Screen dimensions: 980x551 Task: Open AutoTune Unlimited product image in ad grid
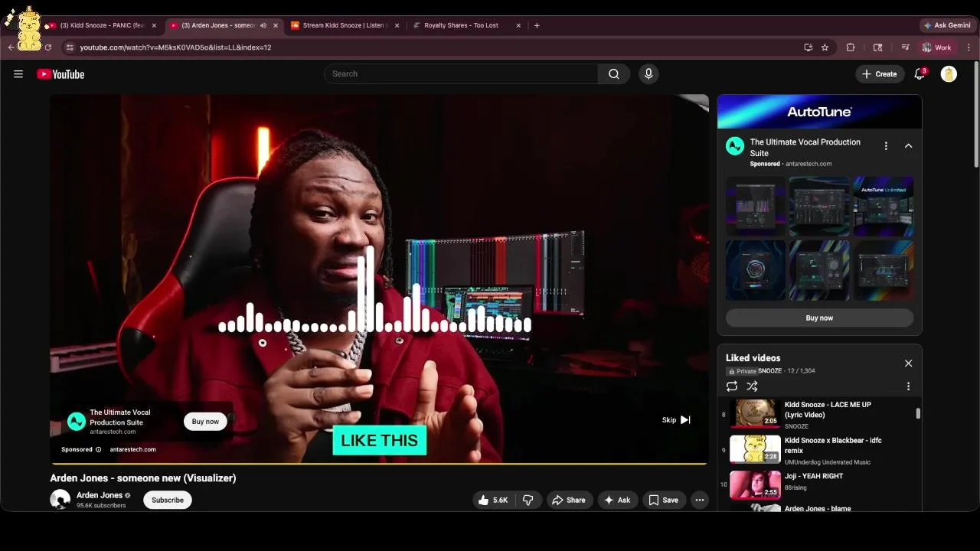click(884, 207)
